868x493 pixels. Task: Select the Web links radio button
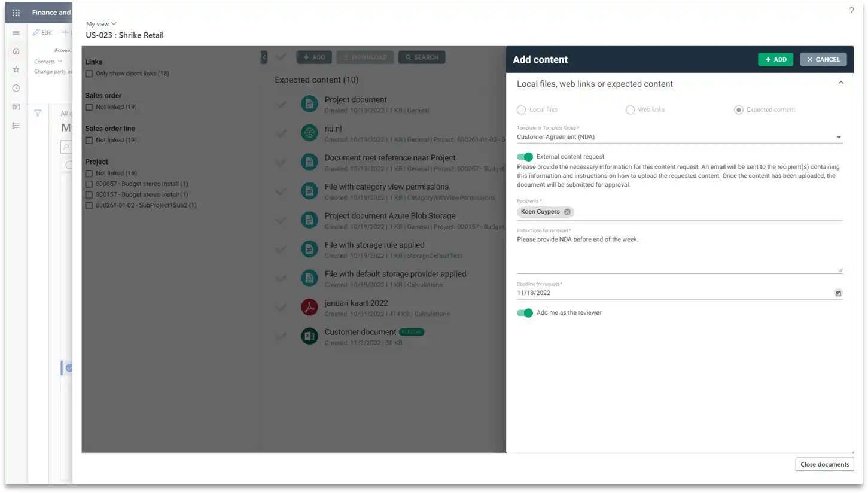pos(630,109)
